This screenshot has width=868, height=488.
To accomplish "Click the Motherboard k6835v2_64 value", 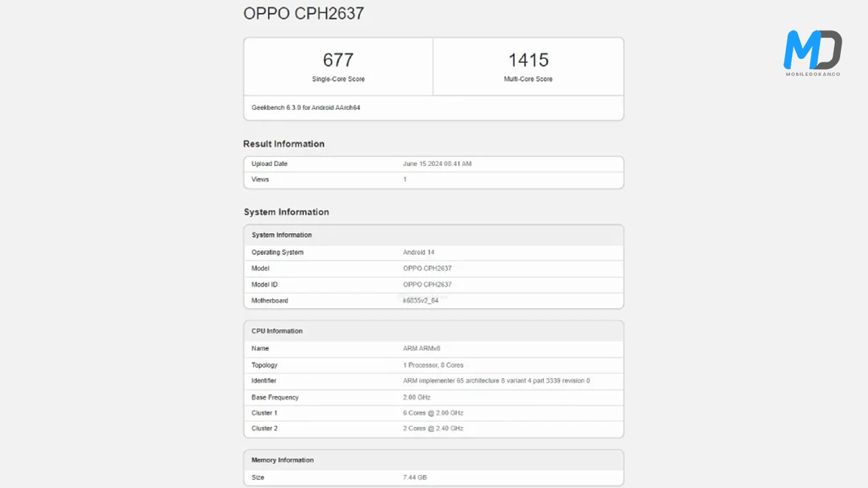I will [x=420, y=300].
